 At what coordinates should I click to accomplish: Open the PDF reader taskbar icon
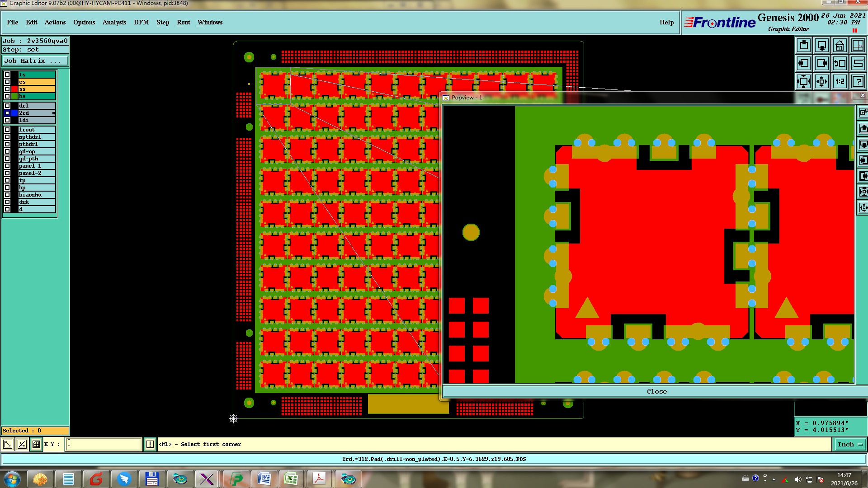(319, 479)
